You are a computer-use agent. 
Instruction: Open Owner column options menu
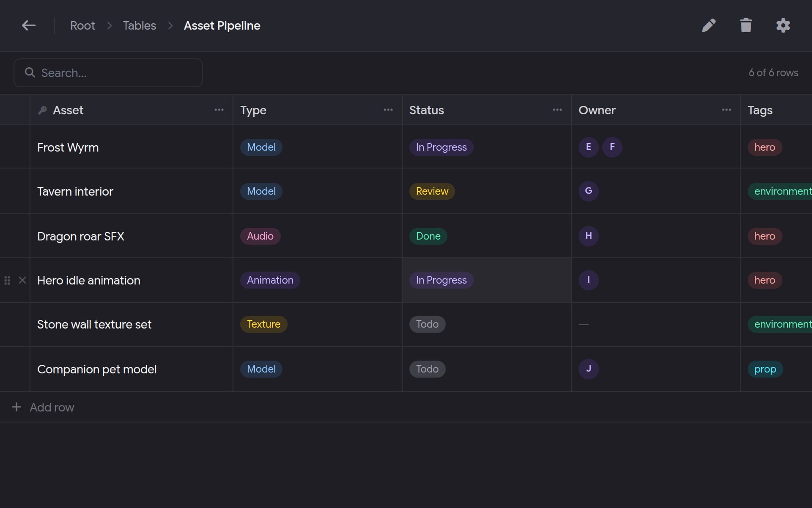(727, 110)
